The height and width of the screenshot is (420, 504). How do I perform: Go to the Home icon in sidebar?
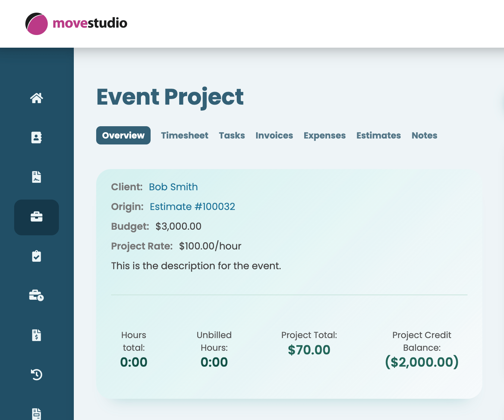click(x=37, y=98)
